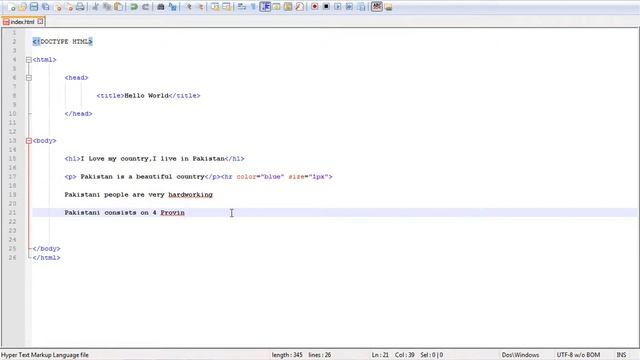
Task: Toggle Show All Characters pilcrow icon
Action: coord(253,7)
